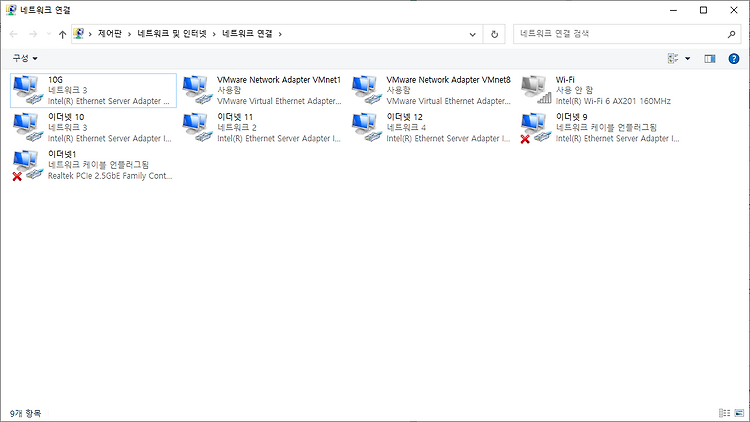This screenshot has width=750, height=422.
Task: Click 사용 안 함 status under Wi-Fi
Action: 574,90
